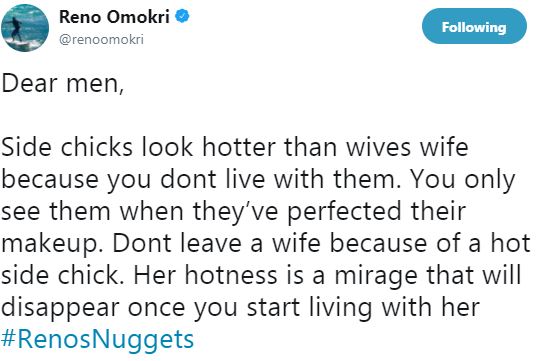Viewport: 543px width, 361px height.
Task: Click the word 'makeup' in the tweet
Action: click(x=50, y=244)
